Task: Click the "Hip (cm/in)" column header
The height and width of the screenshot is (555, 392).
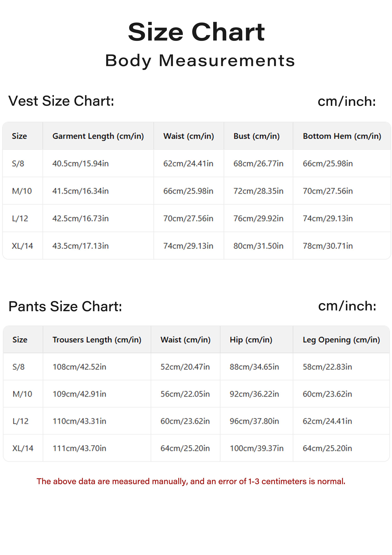Action: click(251, 340)
